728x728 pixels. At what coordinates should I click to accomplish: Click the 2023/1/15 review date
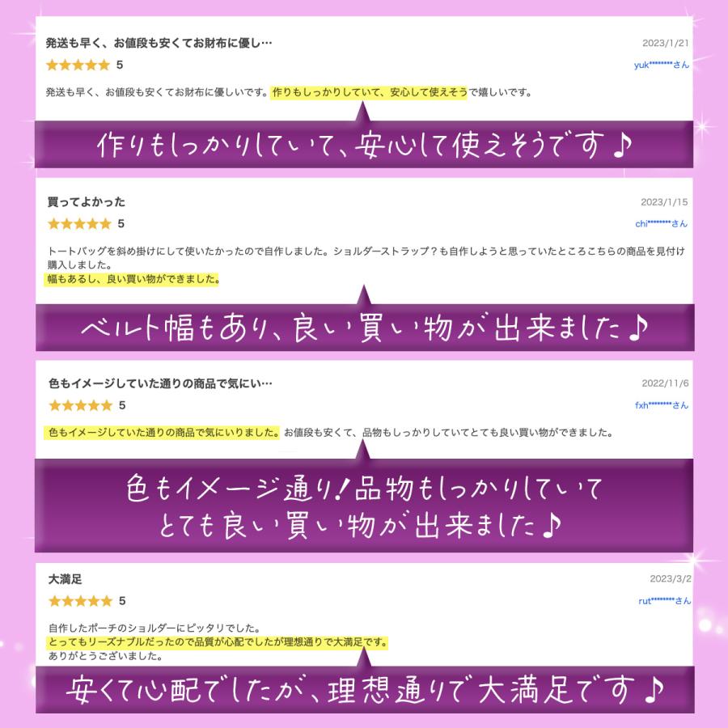click(664, 202)
